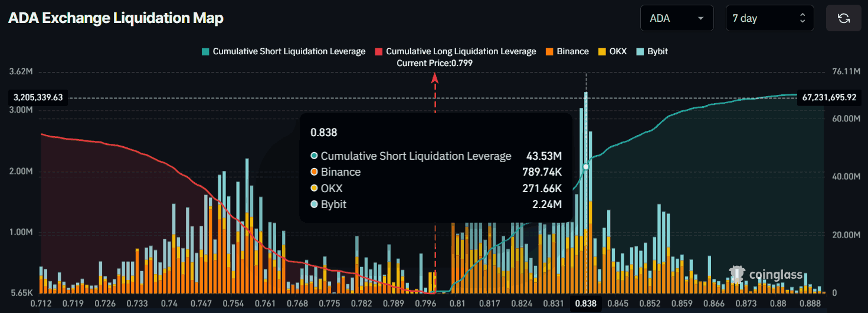
Task: Click the red current price arrow marker
Action: pyautogui.click(x=435, y=77)
